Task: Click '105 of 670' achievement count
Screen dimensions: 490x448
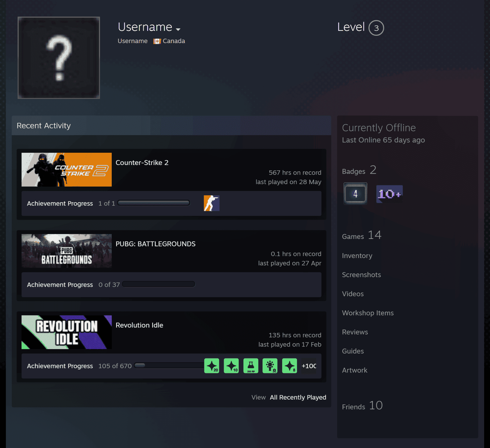Action: [x=115, y=366]
